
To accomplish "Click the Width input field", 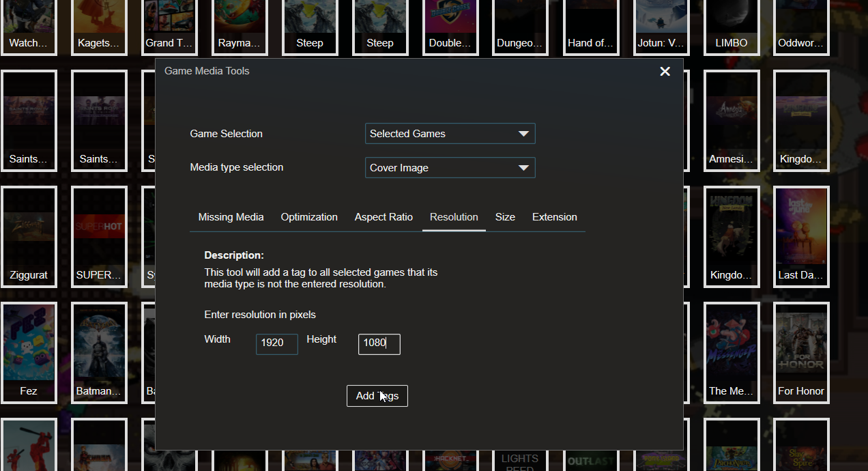I will [x=276, y=343].
